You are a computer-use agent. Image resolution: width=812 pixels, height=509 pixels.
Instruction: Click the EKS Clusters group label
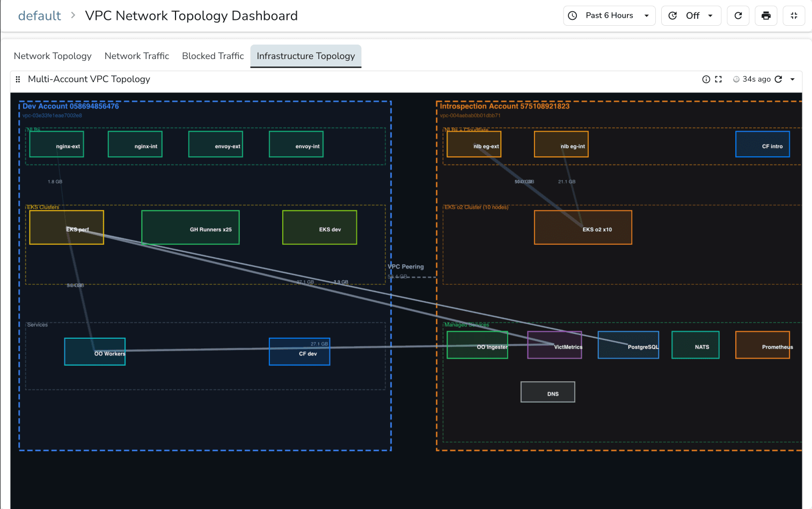point(43,207)
